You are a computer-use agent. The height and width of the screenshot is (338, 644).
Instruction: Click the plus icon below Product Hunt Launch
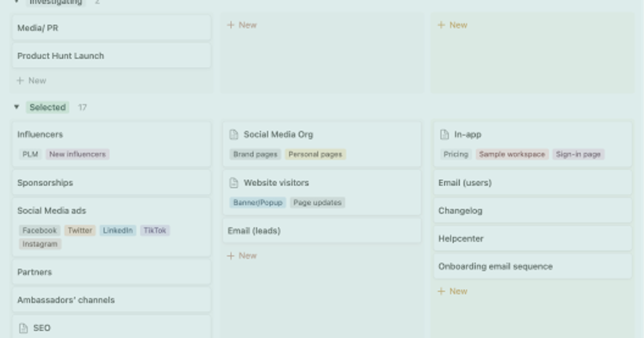coord(20,80)
